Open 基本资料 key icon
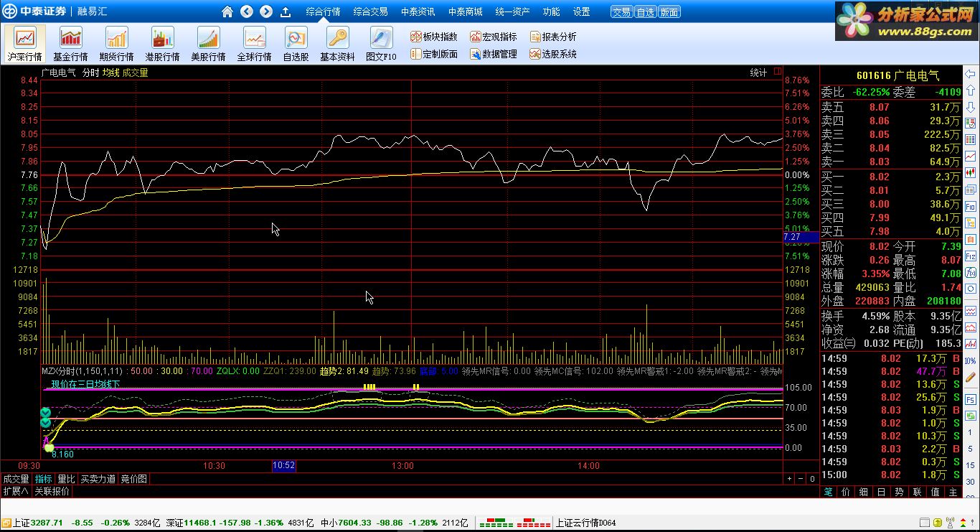The image size is (980, 532). (x=337, y=44)
